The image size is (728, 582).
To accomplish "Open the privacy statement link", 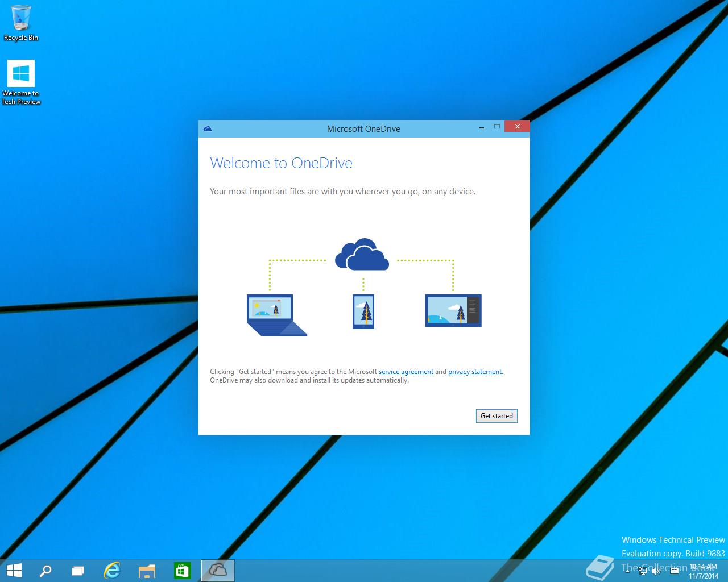I will click(475, 372).
